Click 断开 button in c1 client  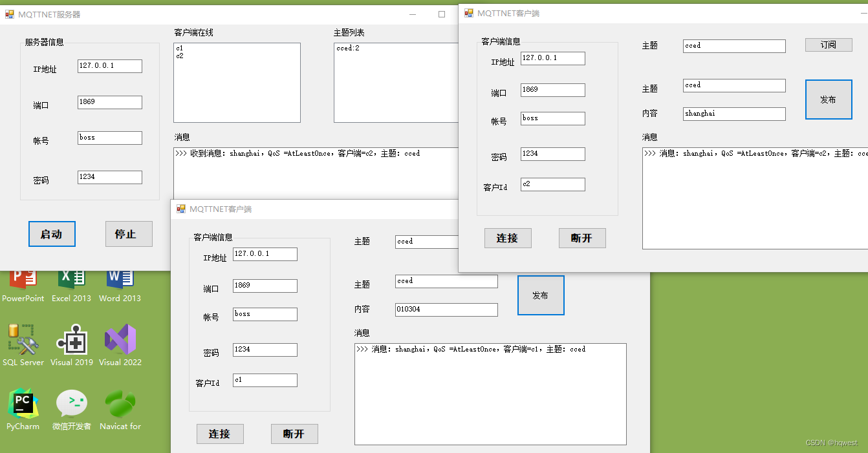tap(294, 434)
